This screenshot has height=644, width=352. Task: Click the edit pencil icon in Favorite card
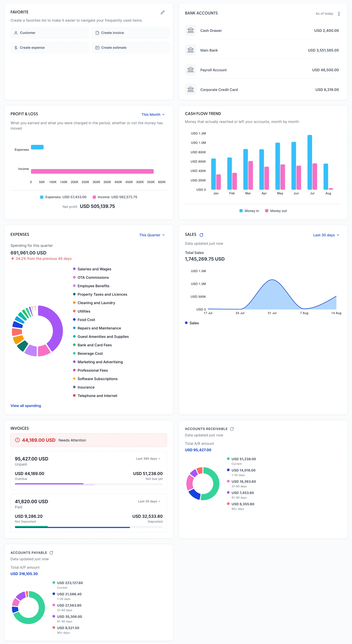pyautogui.click(x=162, y=12)
